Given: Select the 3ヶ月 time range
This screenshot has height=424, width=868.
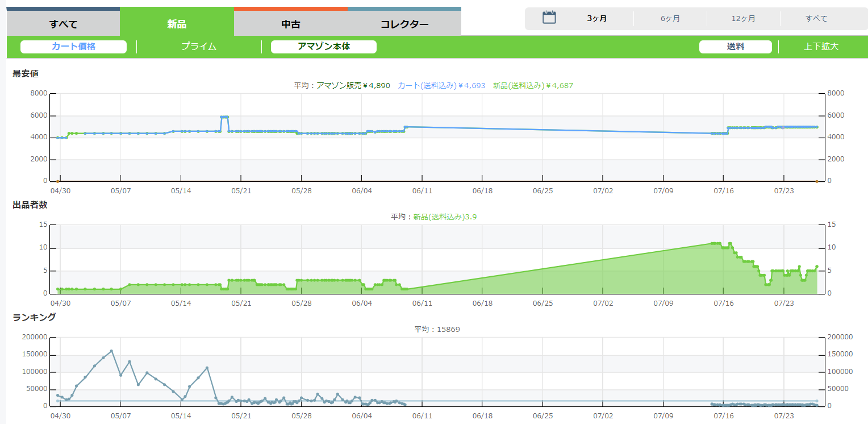Looking at the screenshot, I should click(x=596, y=19).
